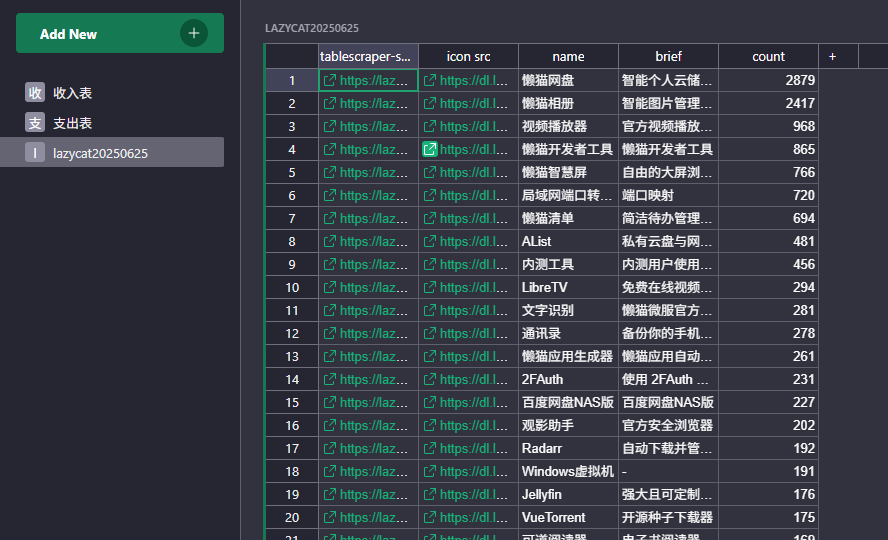Viewport: 888px width, 540px height.
Task: Open the https link for 懒猫相册 tablescraper cell
Action: [373, 104]
